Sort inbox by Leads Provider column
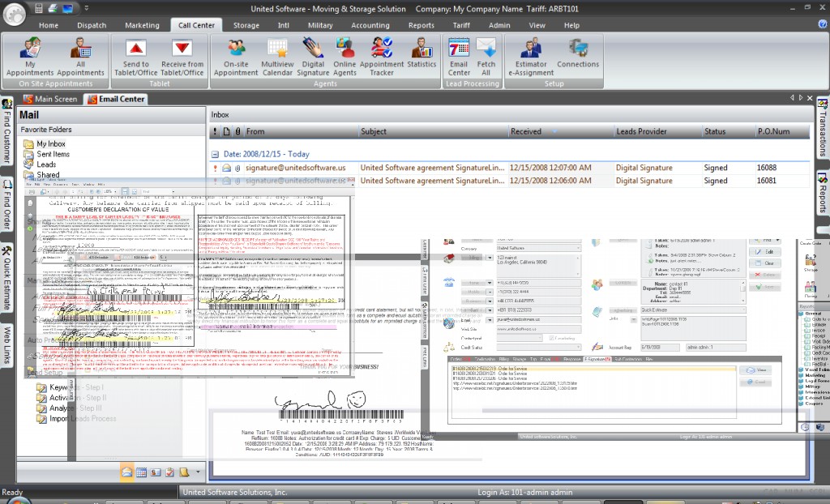 657,131
